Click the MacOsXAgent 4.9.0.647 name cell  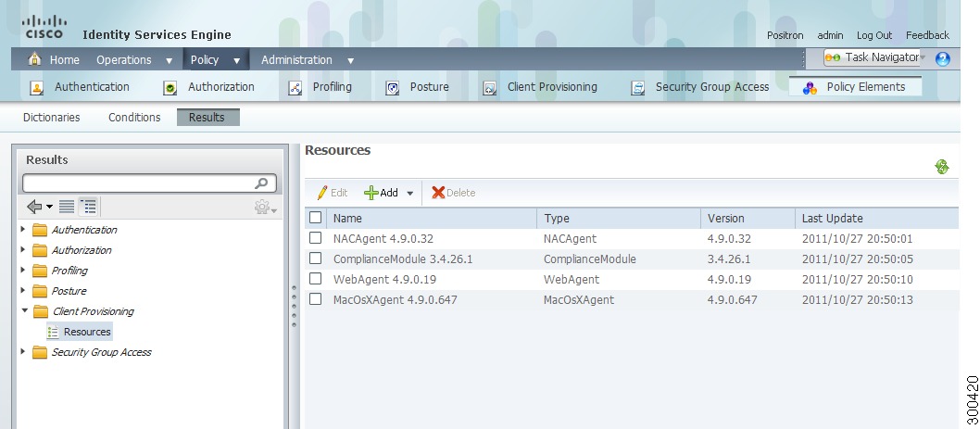tap(395, 299)
